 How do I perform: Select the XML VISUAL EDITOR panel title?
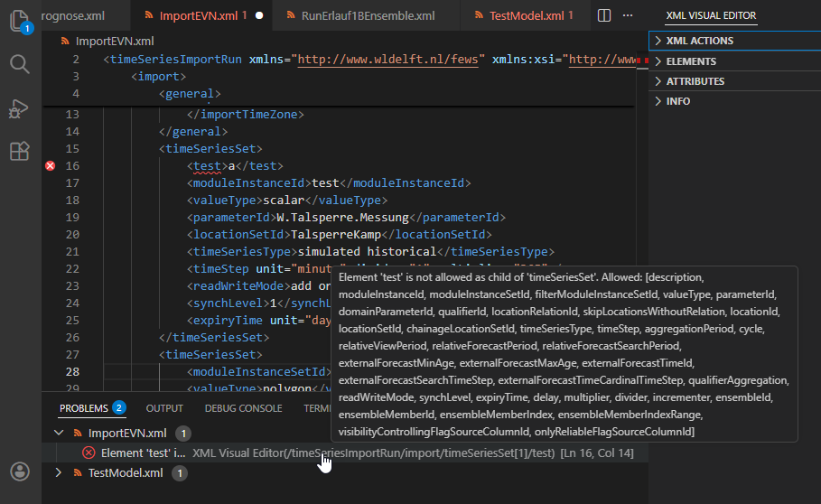tap(711, 15)
